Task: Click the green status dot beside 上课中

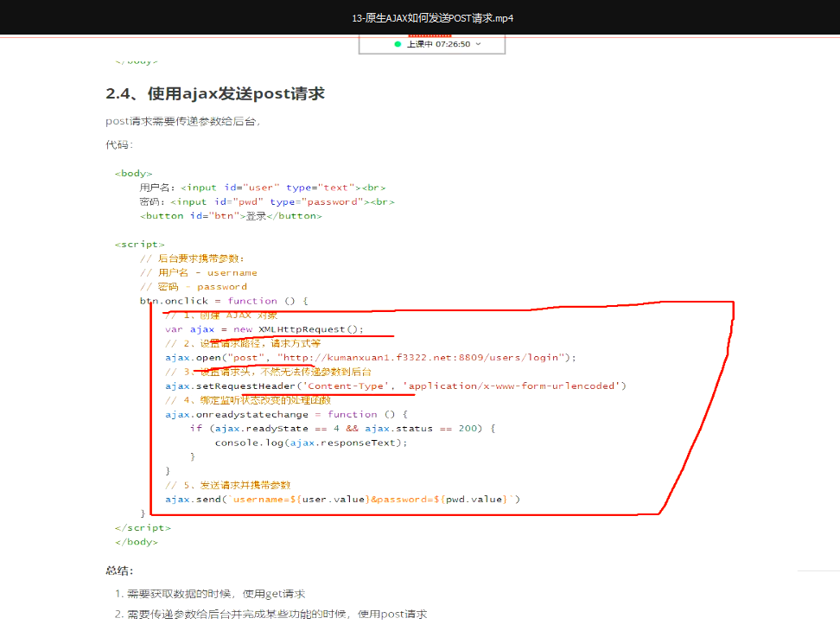Action: coord(398,44)
